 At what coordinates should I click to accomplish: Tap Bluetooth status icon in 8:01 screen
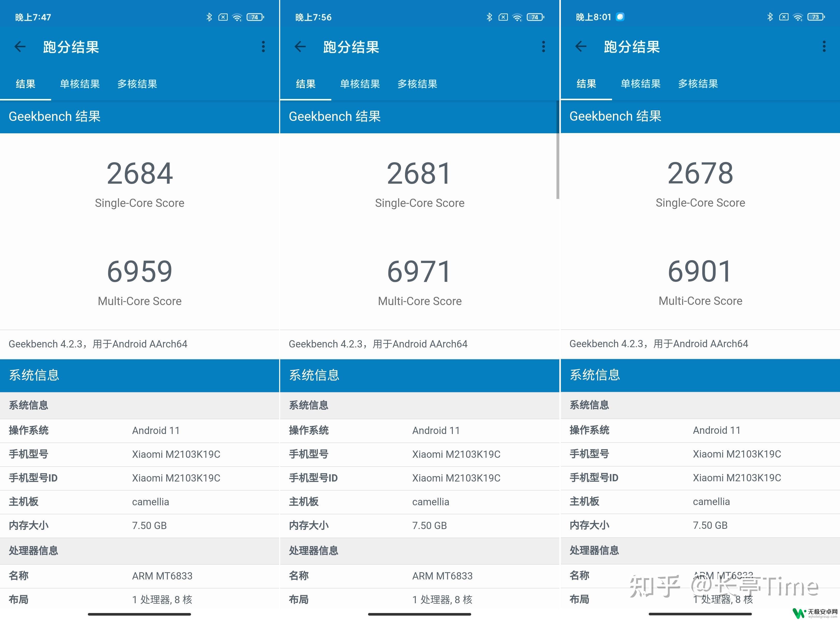click(770, 17)
